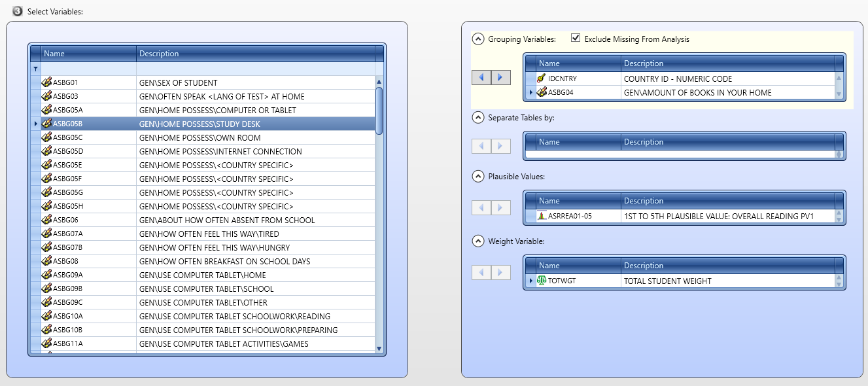The height and width of the screenshot is (386, 868).
Task: Click the icon of highlighted row ASBG05B
Action: point(46,124)
